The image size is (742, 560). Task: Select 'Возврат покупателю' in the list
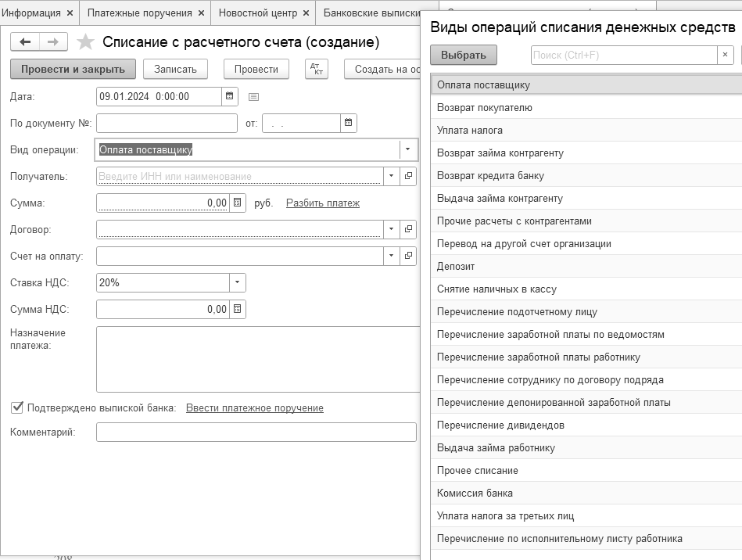(x=586, y=107)
